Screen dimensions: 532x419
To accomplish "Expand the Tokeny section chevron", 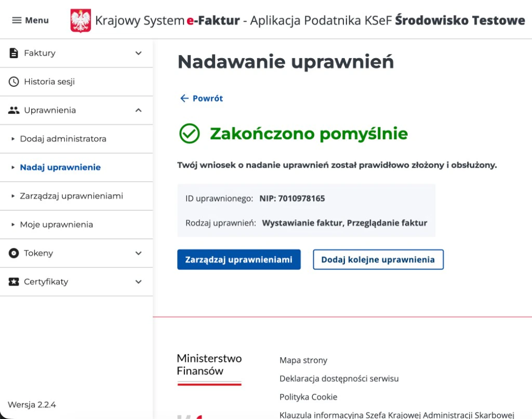I will pyautogui.click(x=138, y=253).
